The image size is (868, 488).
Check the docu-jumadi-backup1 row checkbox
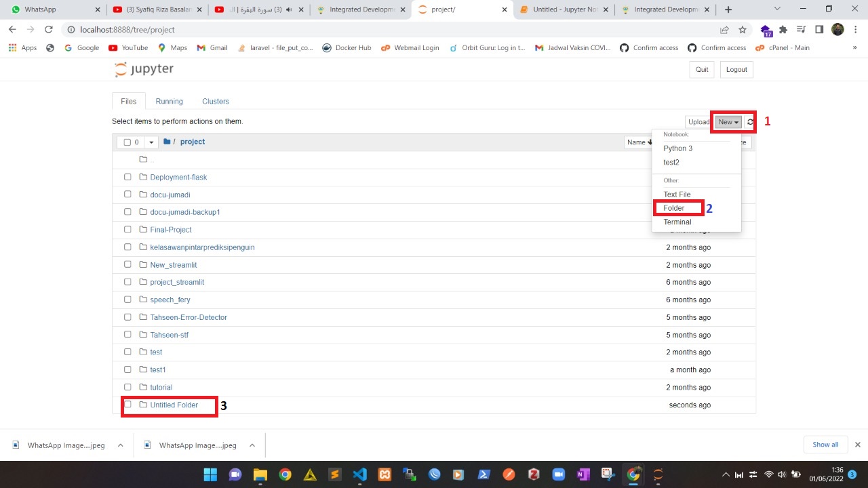127,212
